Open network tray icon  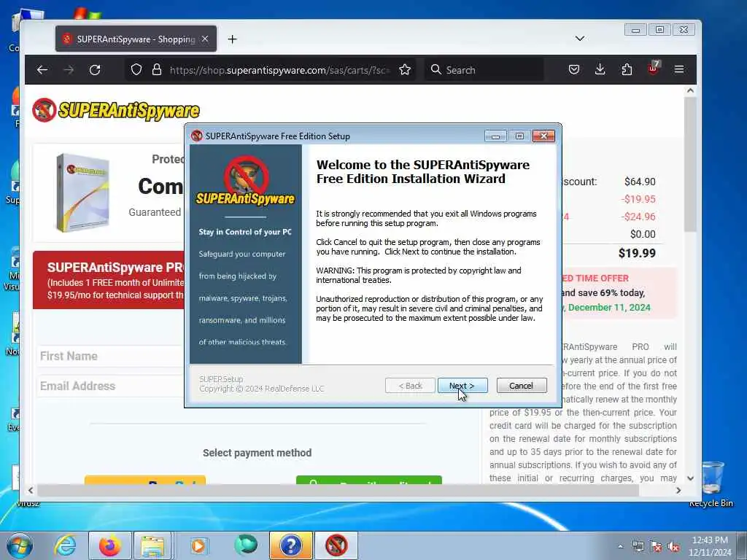point(638,547)
